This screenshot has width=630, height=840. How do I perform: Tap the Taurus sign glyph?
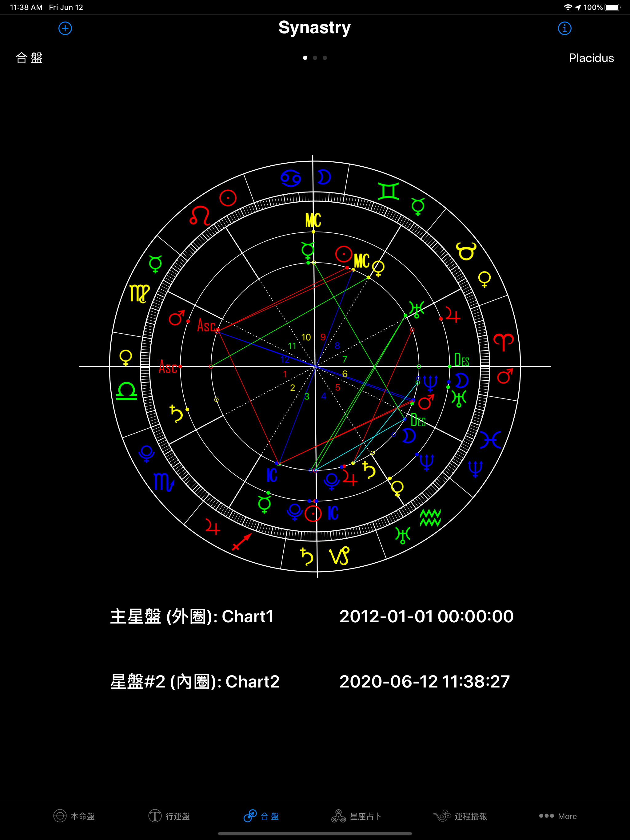[x=466, y=251]
